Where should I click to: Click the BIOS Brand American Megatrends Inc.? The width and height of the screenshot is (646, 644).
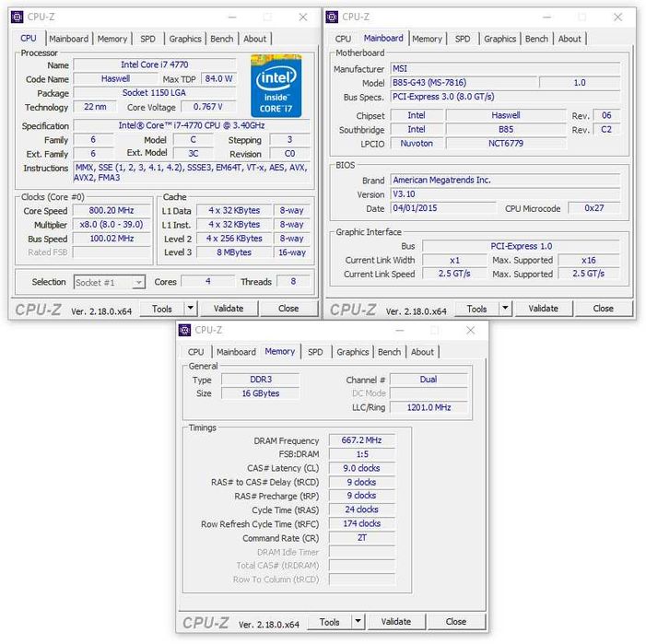point(505,180)
